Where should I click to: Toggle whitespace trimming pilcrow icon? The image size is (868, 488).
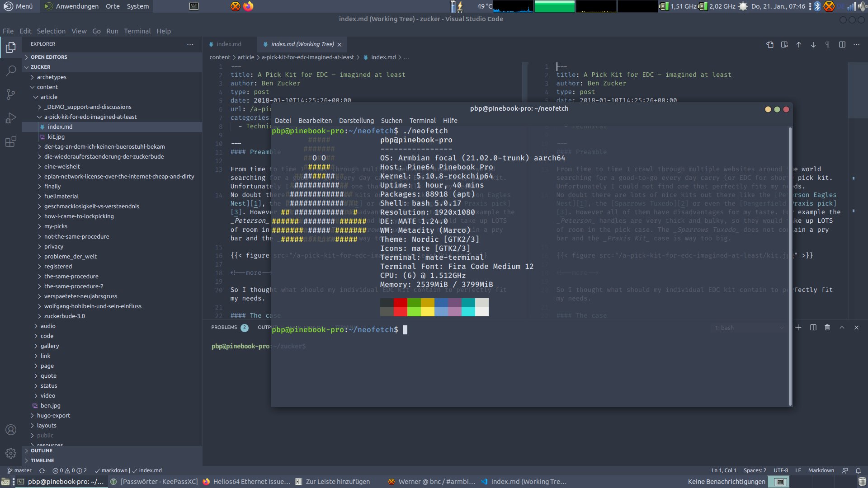827,44
